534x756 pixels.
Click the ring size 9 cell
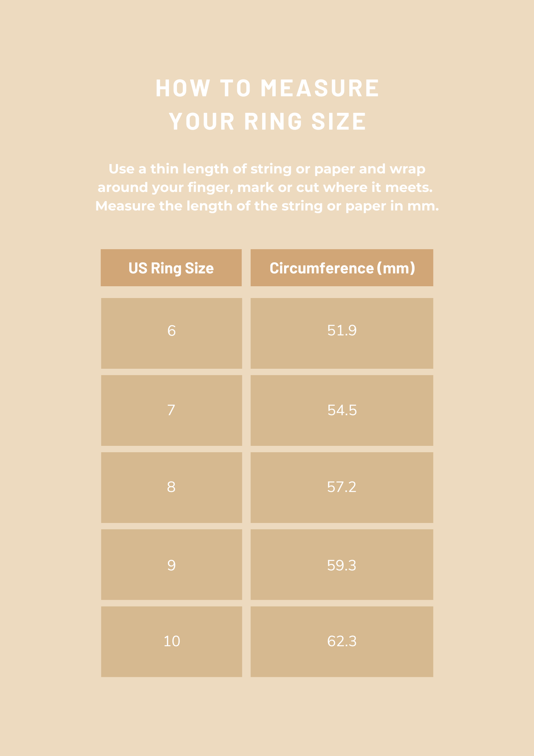point(171,565)
